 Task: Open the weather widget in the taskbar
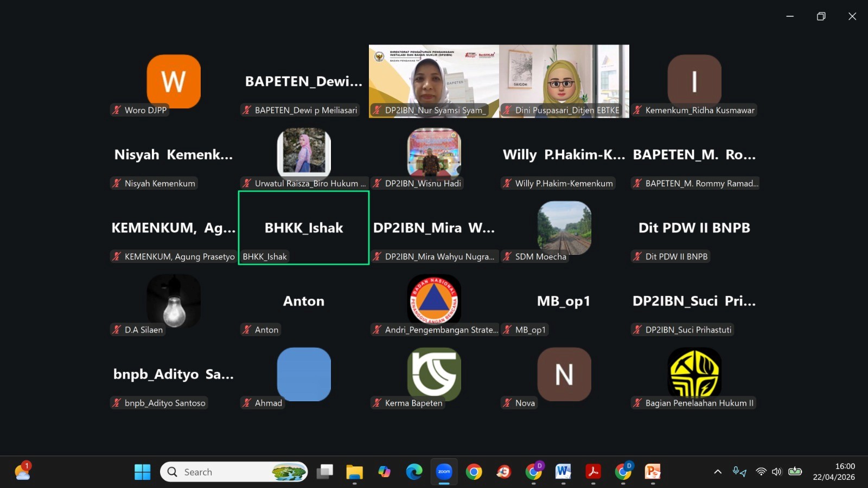coord(23,472)
